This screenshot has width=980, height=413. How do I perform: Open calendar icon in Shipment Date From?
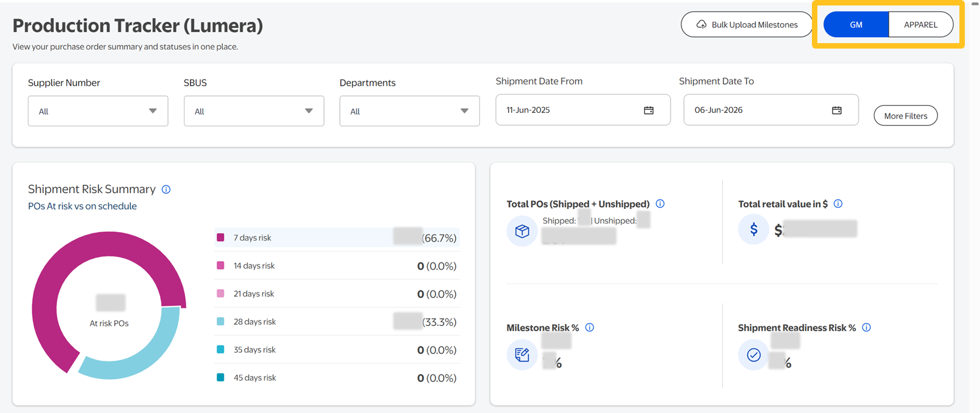(x=649, y=110)
